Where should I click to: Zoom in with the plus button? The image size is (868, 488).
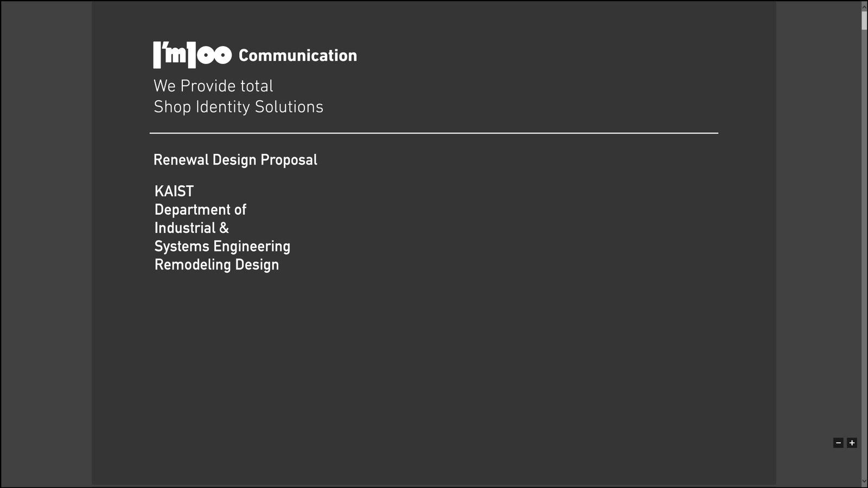point(852,443)
